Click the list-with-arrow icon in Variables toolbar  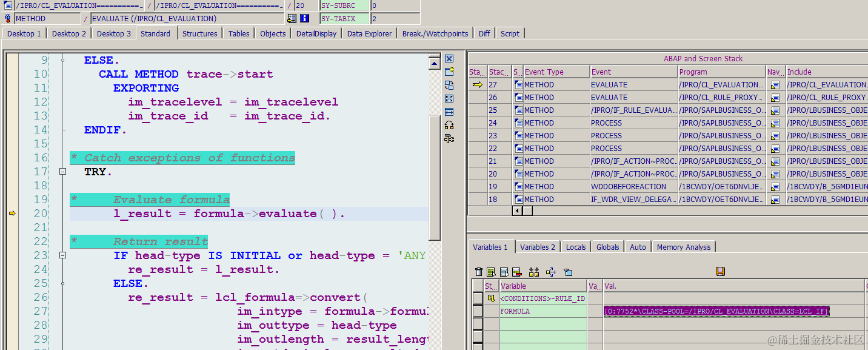(504, 272)
